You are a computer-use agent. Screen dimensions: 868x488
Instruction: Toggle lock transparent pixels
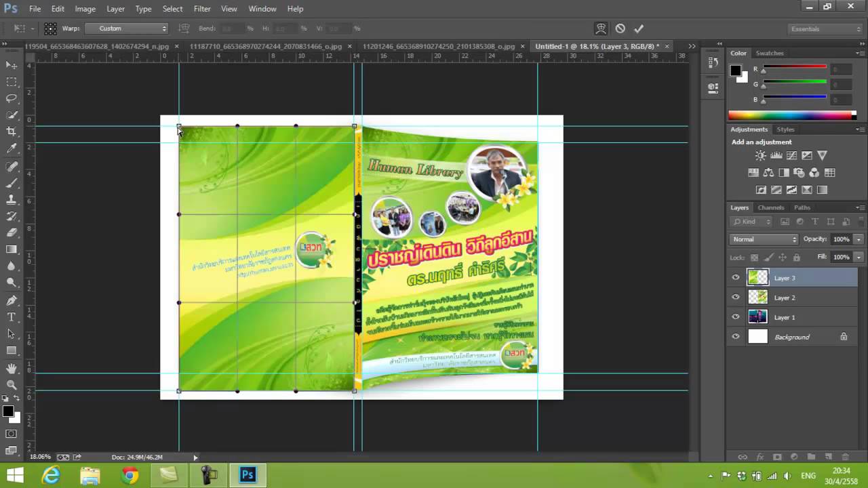754,258
